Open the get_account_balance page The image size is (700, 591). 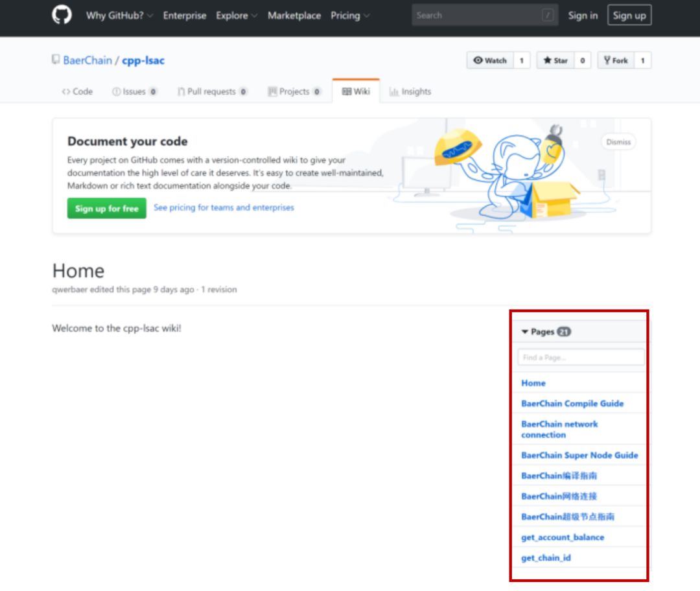click(x=563, y=537)
